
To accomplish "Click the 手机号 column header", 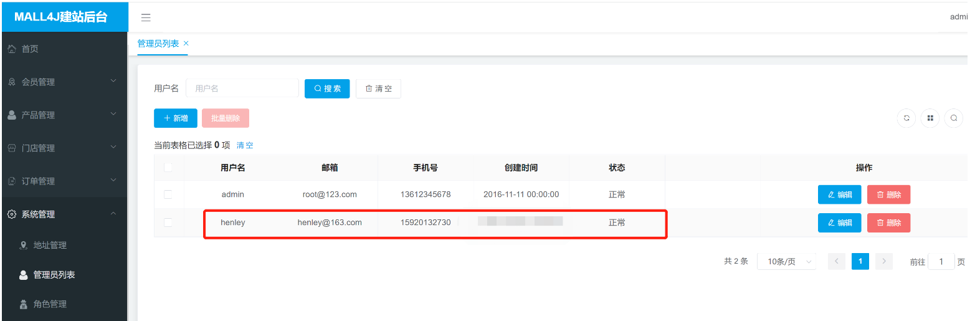I will 426,168.
